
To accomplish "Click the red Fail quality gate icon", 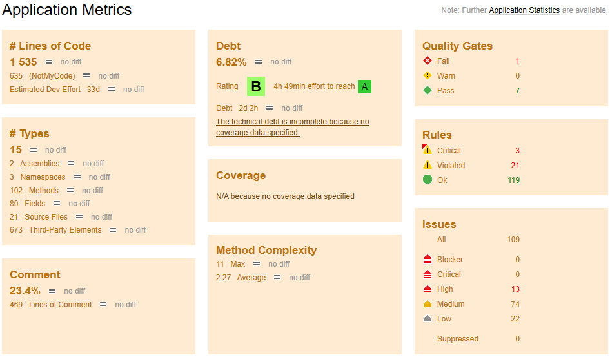I will [x=427, y=61].
